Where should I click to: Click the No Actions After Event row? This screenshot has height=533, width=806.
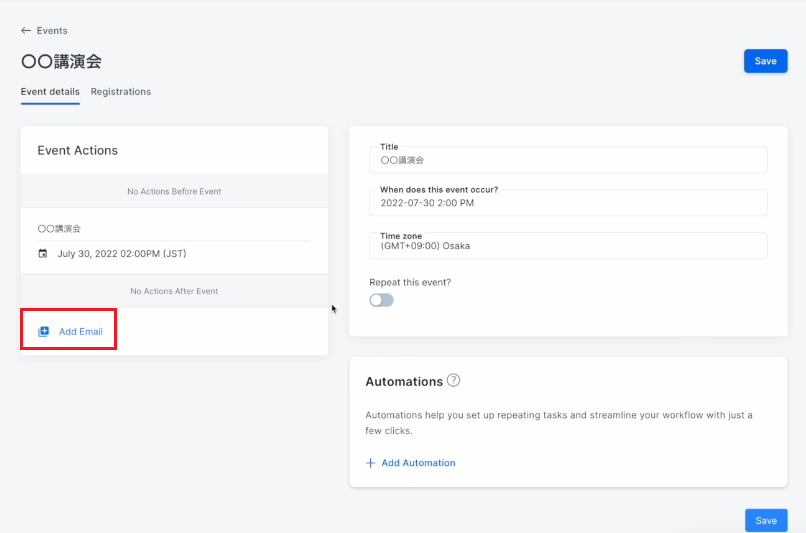(174, 291)
